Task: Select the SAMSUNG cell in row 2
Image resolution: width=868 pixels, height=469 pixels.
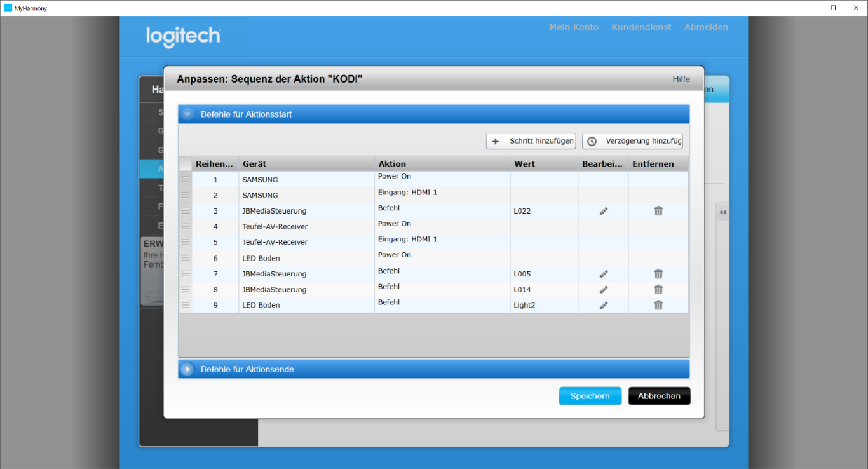Action: pyautogui.click(x=306, y=195)
